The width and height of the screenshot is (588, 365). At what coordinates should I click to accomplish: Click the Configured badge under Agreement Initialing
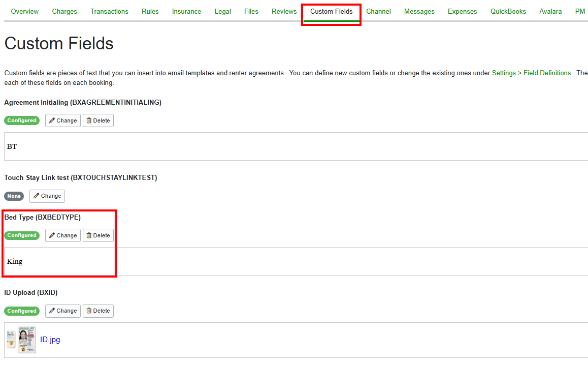tap(21, 120)
